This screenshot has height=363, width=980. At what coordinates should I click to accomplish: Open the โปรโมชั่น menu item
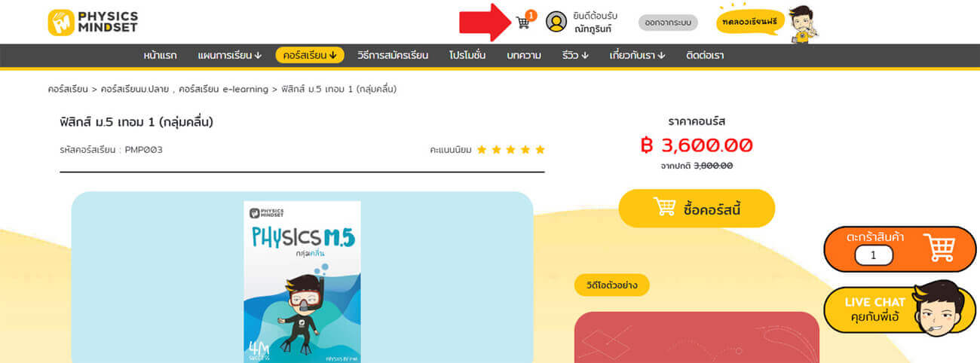point(467,55)
